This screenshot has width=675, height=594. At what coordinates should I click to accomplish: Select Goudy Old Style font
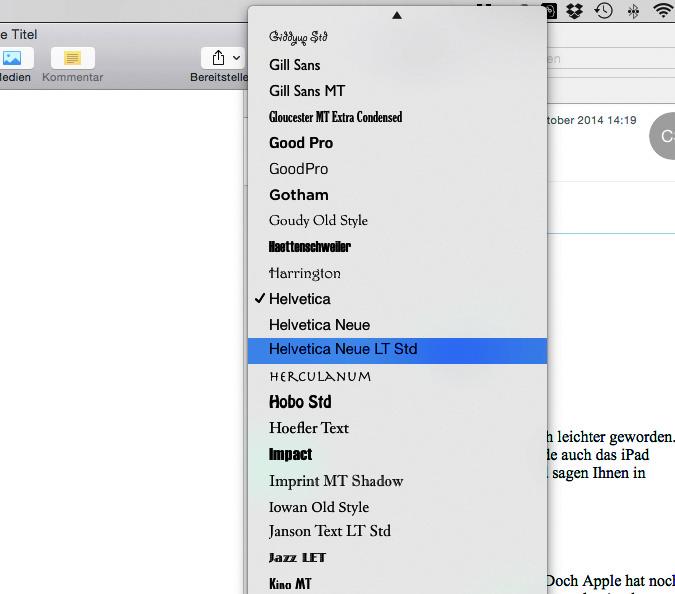pyautogui.click(x=397, y=221)
